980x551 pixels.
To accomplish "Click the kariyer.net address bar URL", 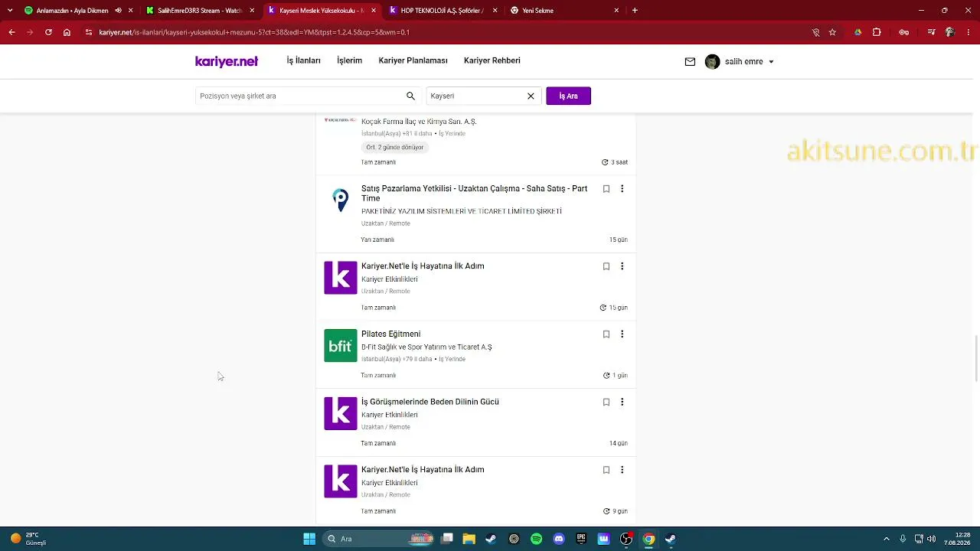I will [254, 32].
